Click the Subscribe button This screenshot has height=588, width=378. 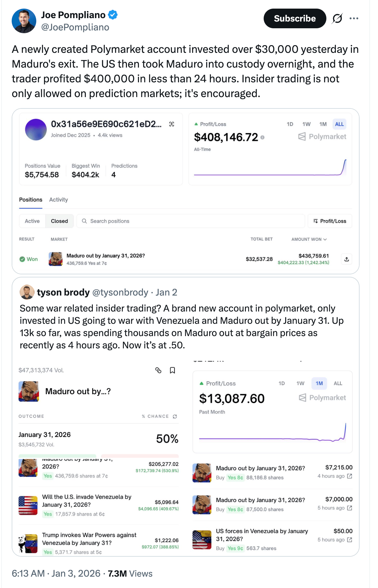pos(294,18)
